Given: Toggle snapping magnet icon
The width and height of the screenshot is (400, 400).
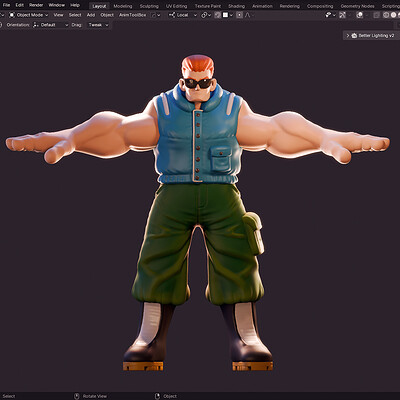Looking at the screenshot, I should tap(218, 15).
